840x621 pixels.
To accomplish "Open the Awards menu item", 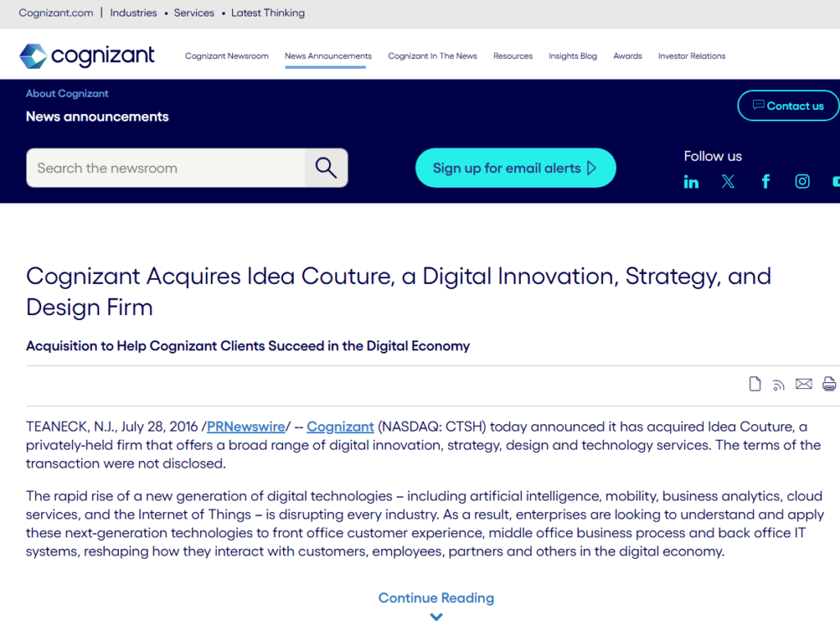I will click(628, 56).
